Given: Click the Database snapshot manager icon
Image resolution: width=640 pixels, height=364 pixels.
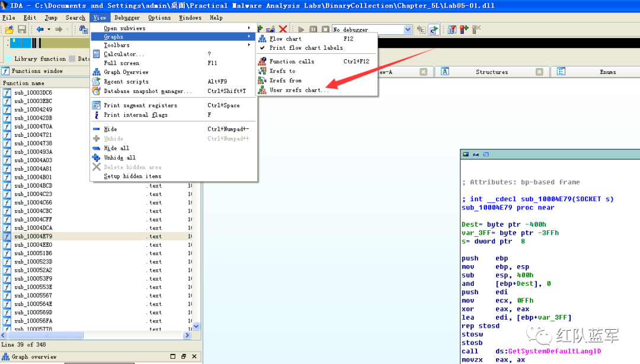Looking at the screenshot, I should [97, 91].
